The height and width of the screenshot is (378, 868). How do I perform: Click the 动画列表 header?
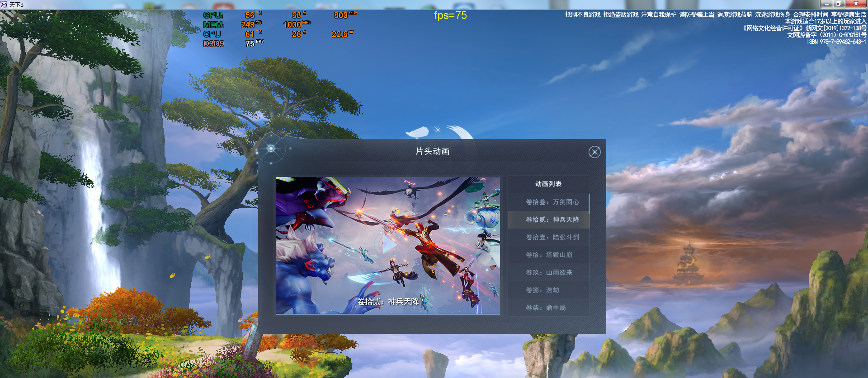point(548,184)
